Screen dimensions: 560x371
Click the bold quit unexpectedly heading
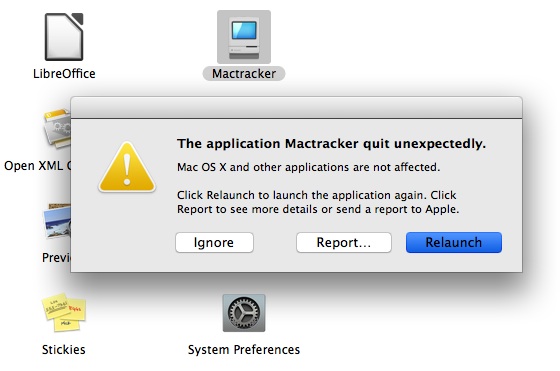[x=331, y=144]
